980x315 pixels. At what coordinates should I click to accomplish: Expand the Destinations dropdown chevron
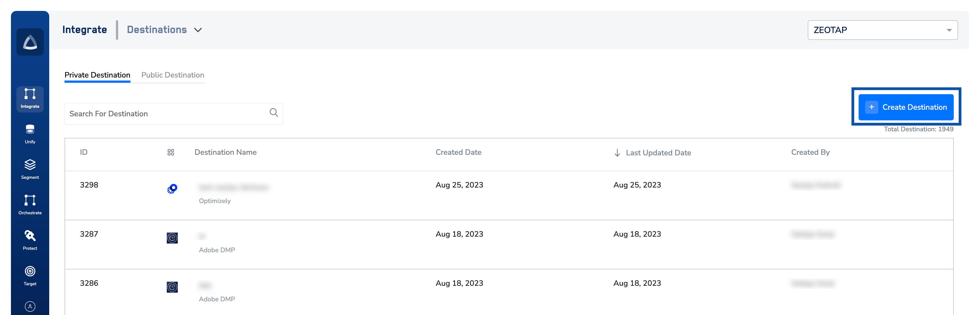(x=198, y=30)
